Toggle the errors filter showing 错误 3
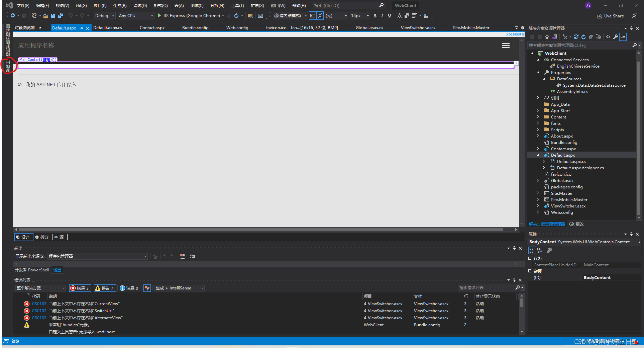This screenshot has width=644, height=348. click(80, 288)
